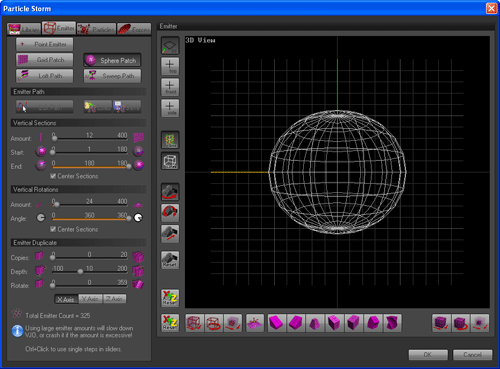Click the Emitter Duplicate Depth slider

pos(90,271)
